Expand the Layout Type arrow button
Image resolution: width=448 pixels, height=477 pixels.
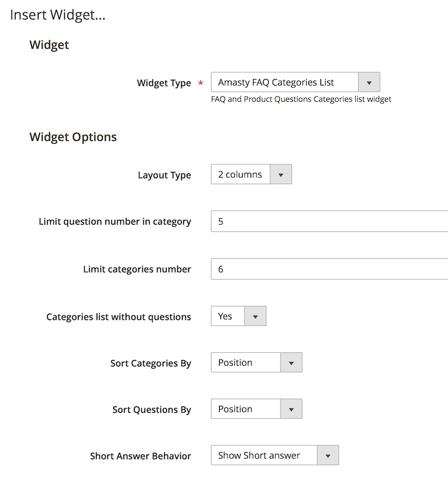pyautogui.click(x=281, y=174)
